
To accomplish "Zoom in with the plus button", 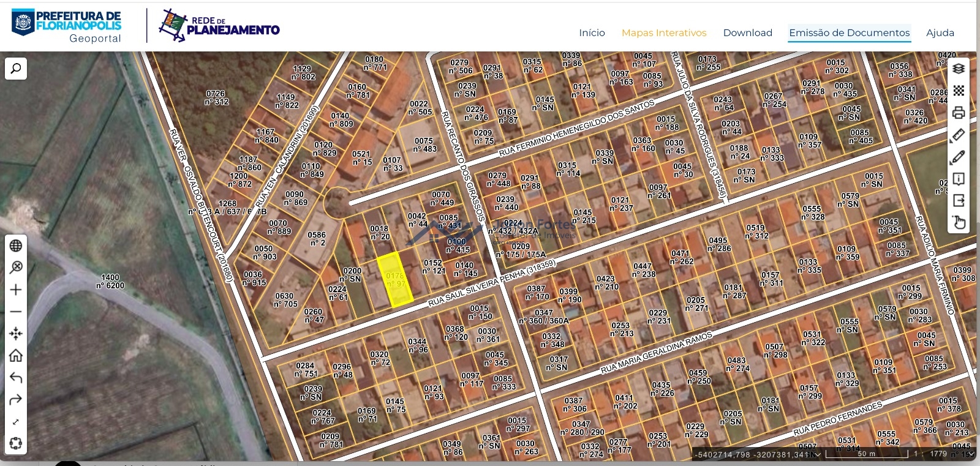I will (x=16, y=290).
